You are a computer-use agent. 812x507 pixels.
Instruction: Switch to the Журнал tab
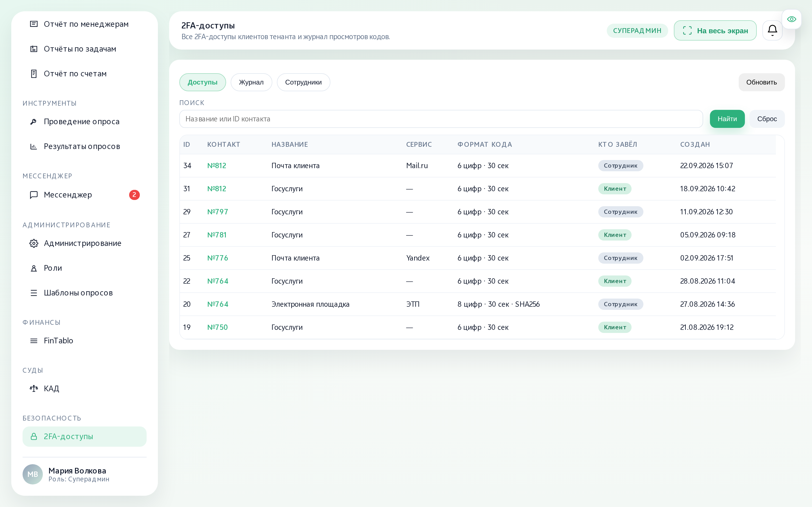point(251,82)
